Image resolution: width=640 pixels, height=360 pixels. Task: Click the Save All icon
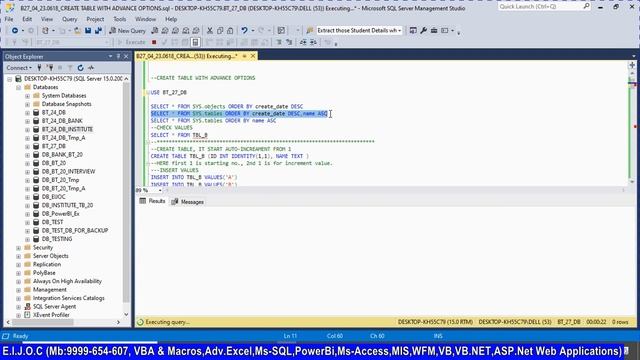point(98,31)
